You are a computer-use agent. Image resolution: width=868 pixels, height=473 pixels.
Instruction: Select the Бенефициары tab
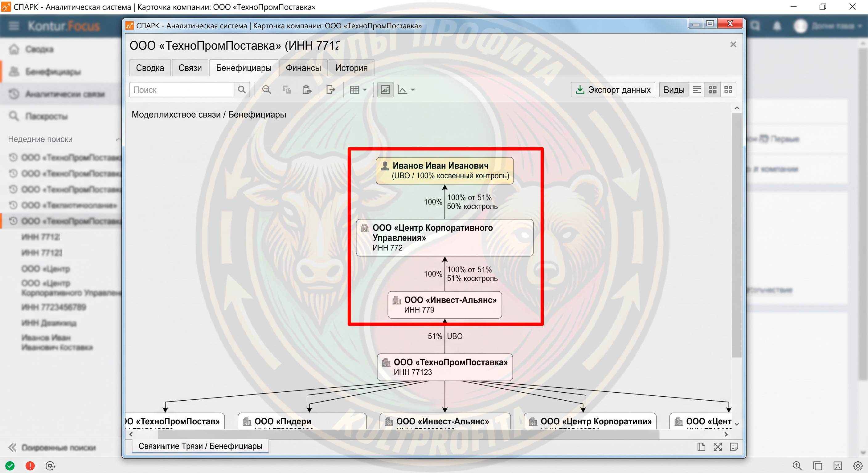tap(244, 68)
